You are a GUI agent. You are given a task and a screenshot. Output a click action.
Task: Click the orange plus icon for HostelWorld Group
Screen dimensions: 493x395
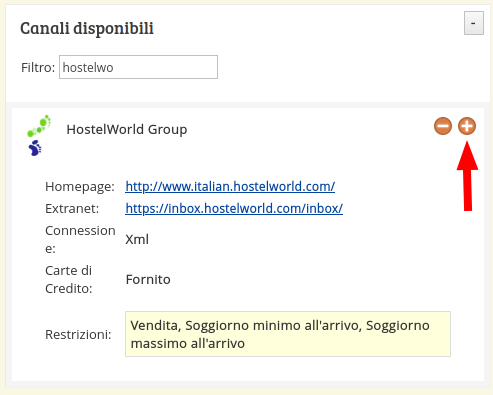tap(467, 126)
